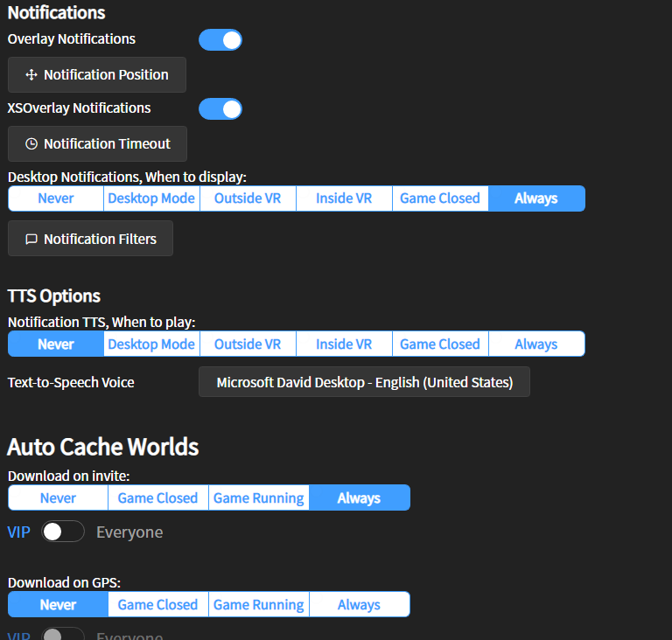This screenshot has width=672, height=640.
Task: Click the XSOverlay Notifications label
Action: click(x=80, y=108)
